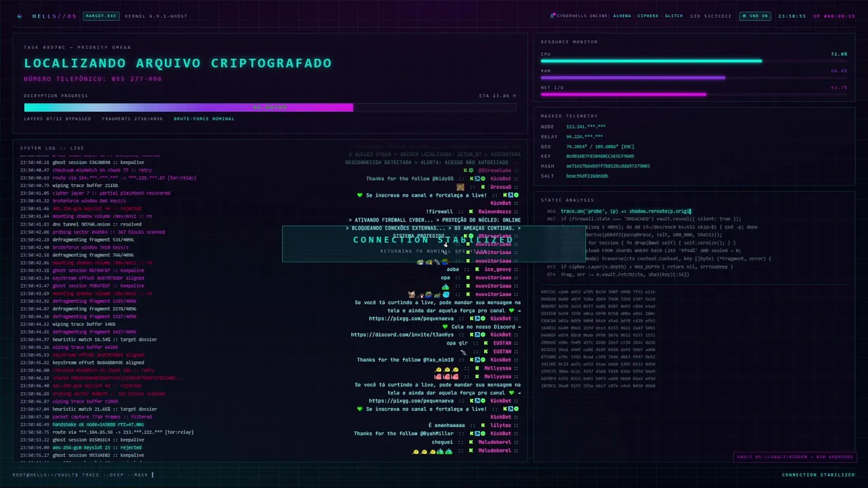Toggle the SND ON sound switch
The width and height of the screenshot is (868, 488).
click(x=755, y=16)
